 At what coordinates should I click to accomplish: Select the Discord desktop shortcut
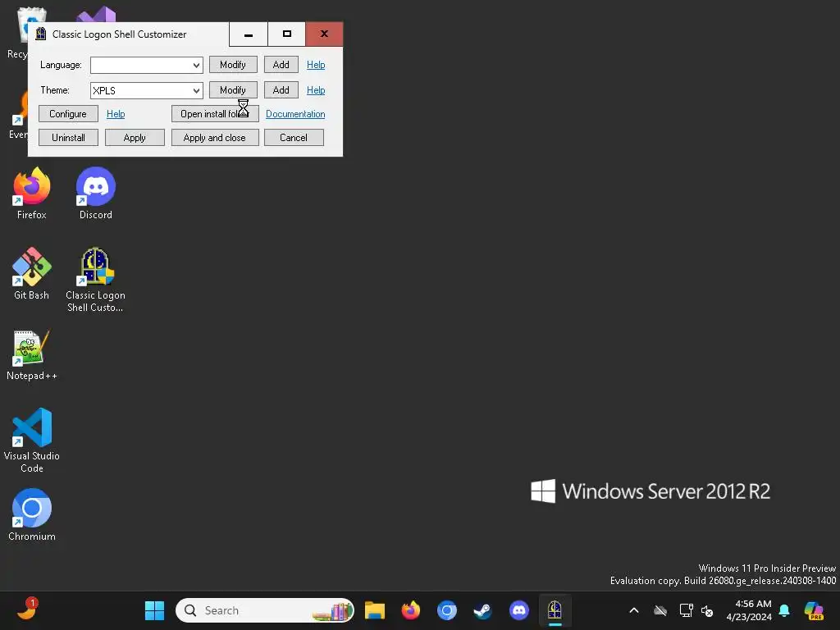pos(96,194)
